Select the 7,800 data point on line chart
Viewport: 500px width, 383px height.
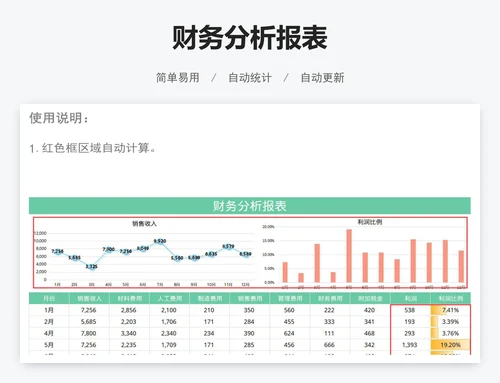point(109,249)
